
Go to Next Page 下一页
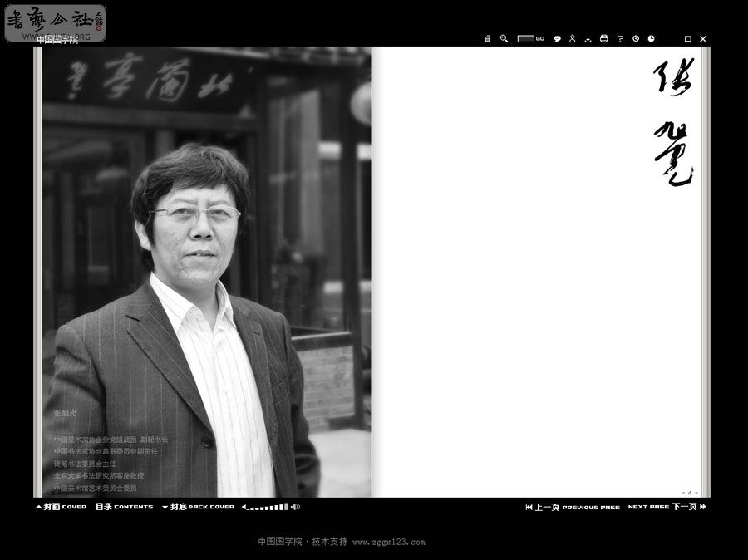point(662,507)
